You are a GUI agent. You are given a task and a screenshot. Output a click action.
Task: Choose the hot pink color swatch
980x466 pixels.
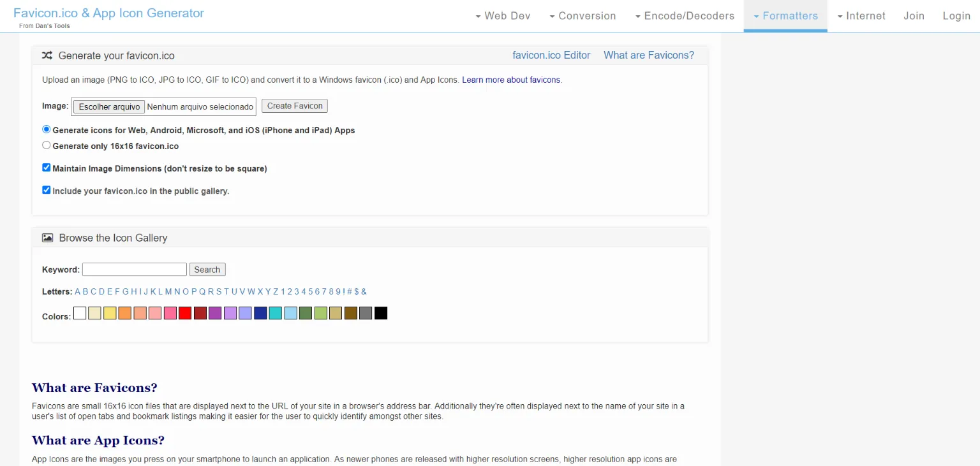click(x=170, y=313)
